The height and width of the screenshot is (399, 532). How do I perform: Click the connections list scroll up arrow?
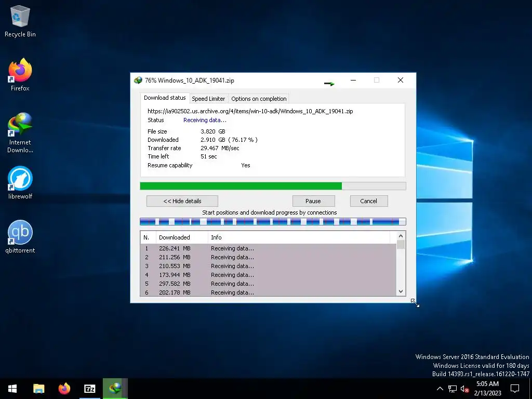[x=401, y=236]
